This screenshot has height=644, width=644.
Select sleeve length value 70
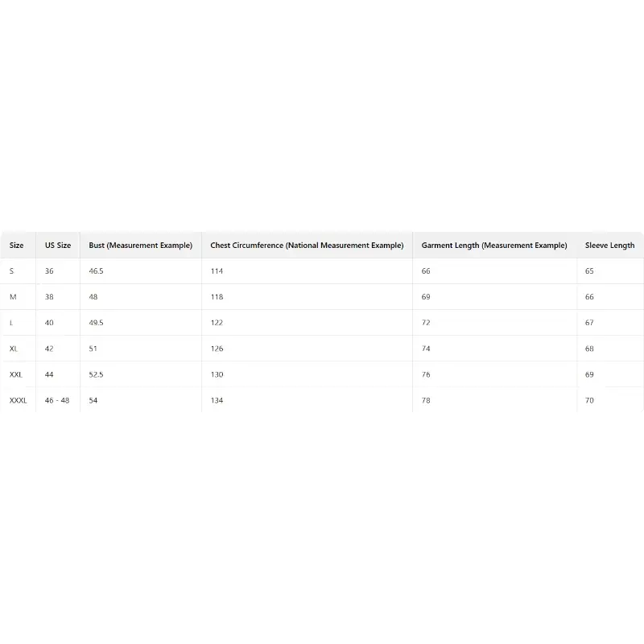click(x=589, y=400)
